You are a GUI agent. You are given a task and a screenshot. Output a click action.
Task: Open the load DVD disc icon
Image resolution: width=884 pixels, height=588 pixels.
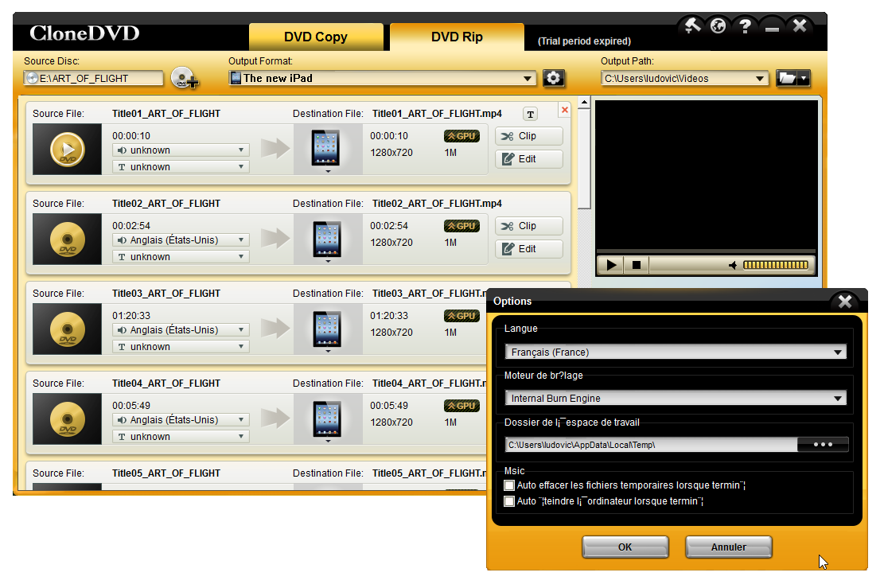coord(185,78)
